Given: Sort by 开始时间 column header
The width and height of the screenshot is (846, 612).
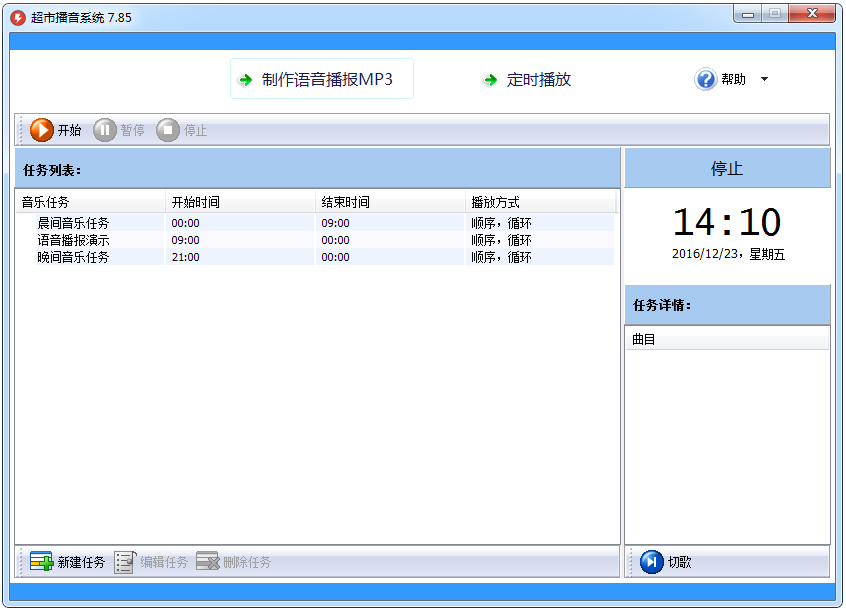Looking at the screenshot, I should click(240, 202).
